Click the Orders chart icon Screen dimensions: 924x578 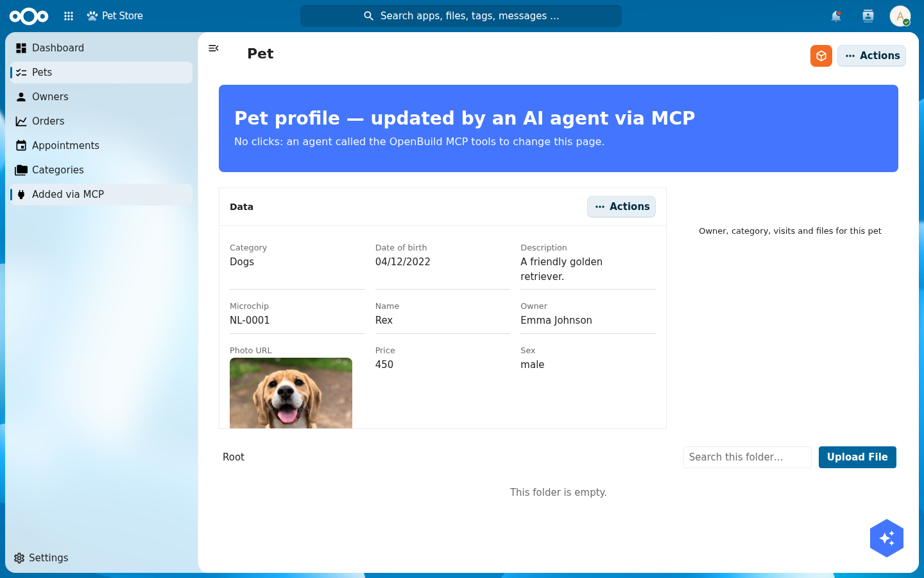click(x=21, y=121)
